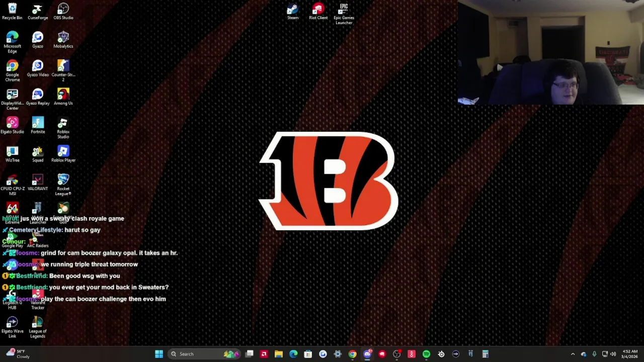This screenshot has height=362, width=644.
Task: Open the Mobalytics desktop shortcut
Action: pyautogui.click(x=63, y=40)
